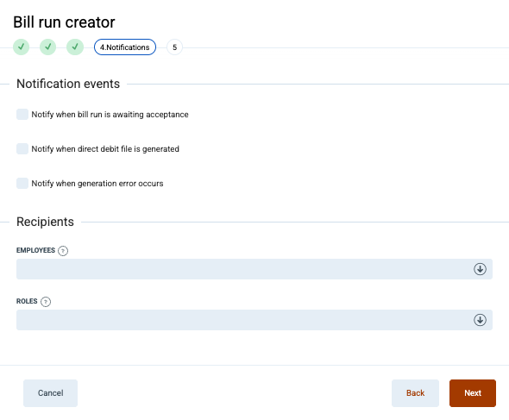Image resolution: width=509 pixels, height=420 pixels.
Task: Open help tooltip for Employees
Action: click(63, 251)
